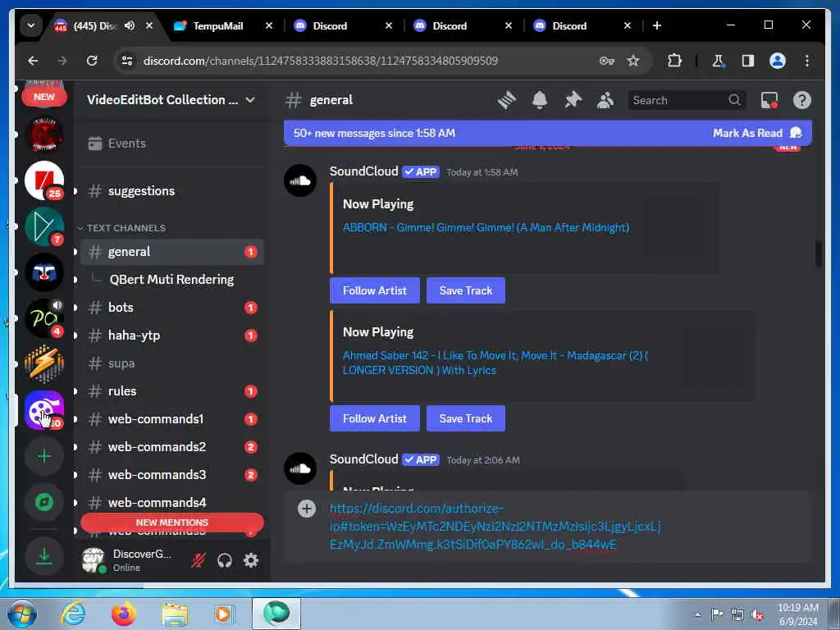Reload the Discord page
The height and width of the screenshot is (630, 840).
point(92,61)
